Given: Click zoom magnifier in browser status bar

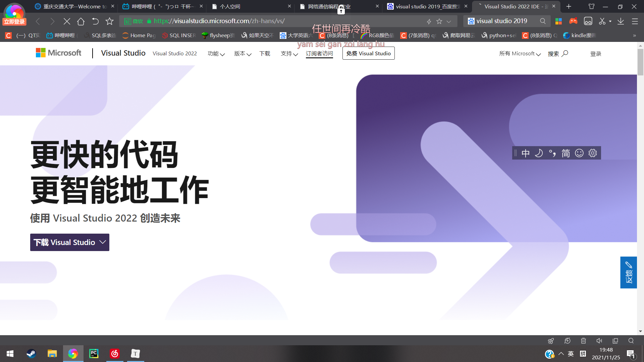Looking at the screenshot, I should click(x=631, y=341).
